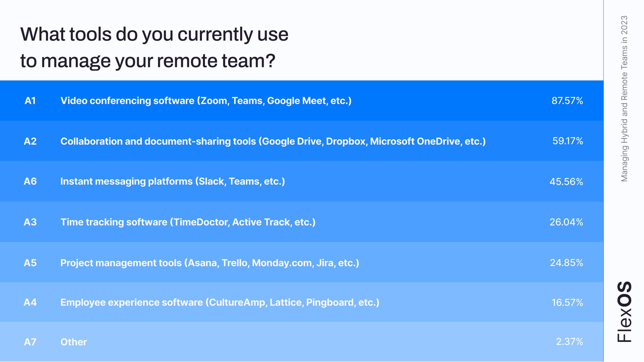Click the FlexOS logo on the sidebar

coord(624,311)
